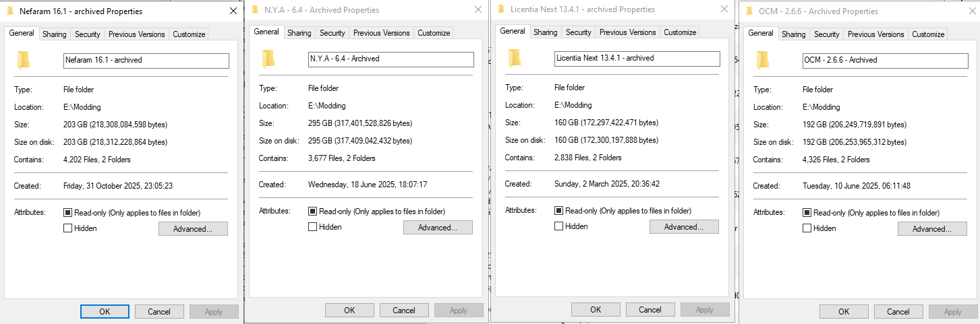
Task: Click the folder name field containing N.Y.A - 6.4 - Archived
Action: tap(391, 59)
